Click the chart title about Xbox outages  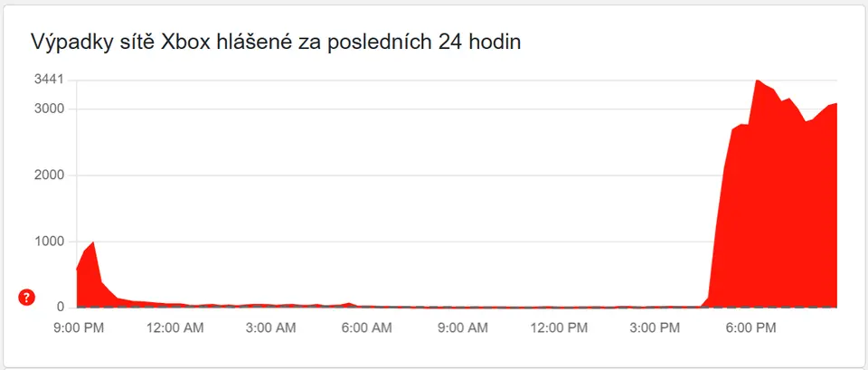click(x=276, y=42)
